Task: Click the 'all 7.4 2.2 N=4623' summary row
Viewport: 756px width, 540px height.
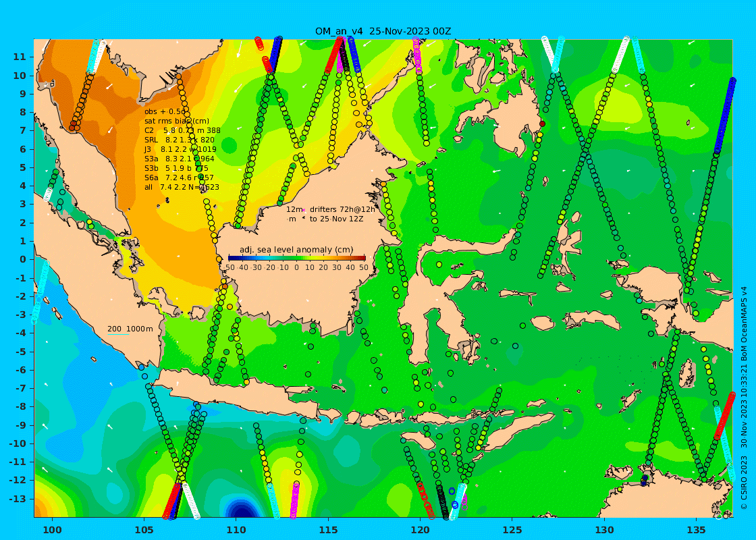Action: click(x=182, y=187)
